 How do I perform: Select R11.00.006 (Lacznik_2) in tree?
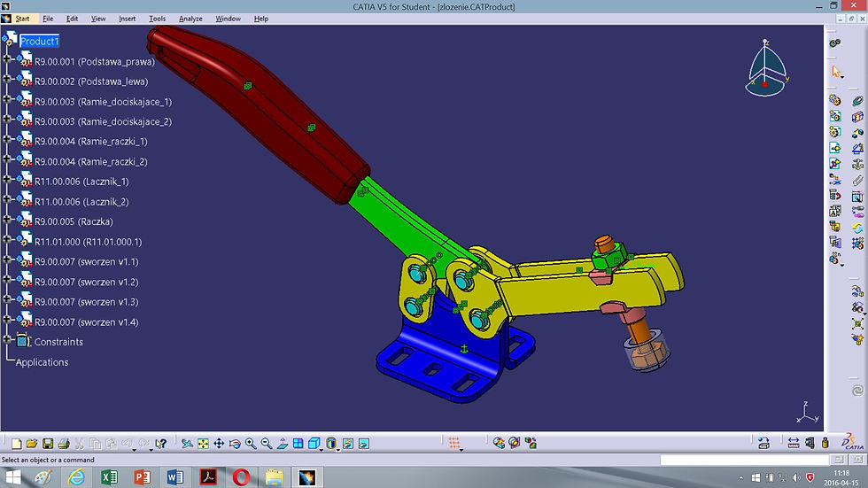[x=81, y=201]
